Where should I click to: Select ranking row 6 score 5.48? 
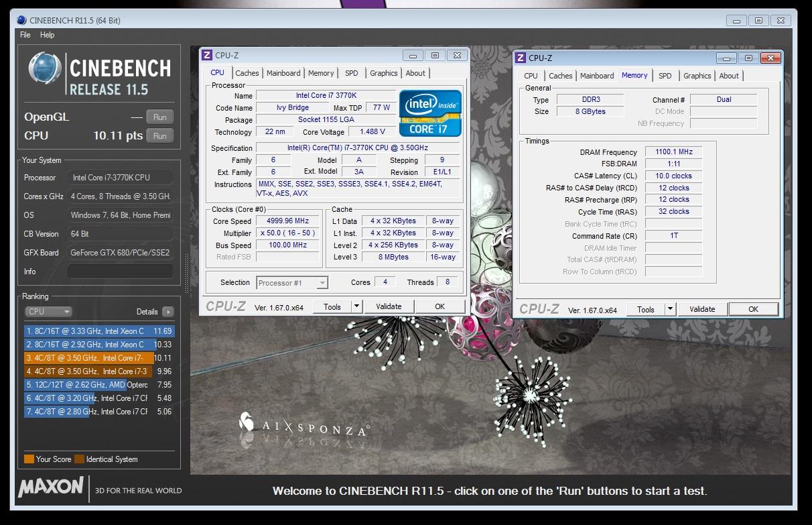[99, 398]
